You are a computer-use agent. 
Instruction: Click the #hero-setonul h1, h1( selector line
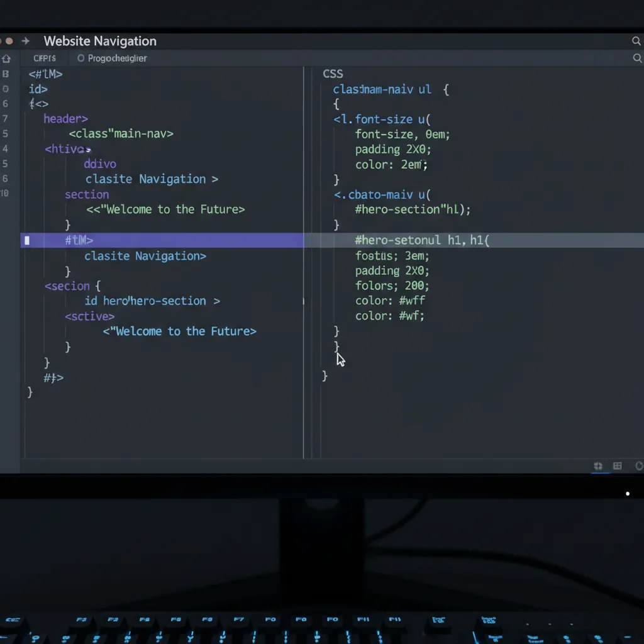pyautogui.click(x=422, y=240)
